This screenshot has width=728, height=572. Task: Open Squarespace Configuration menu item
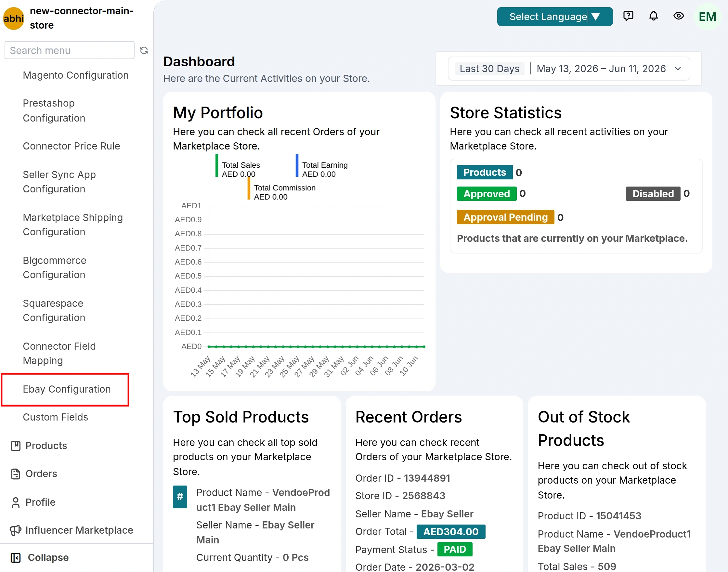point(54,310)
